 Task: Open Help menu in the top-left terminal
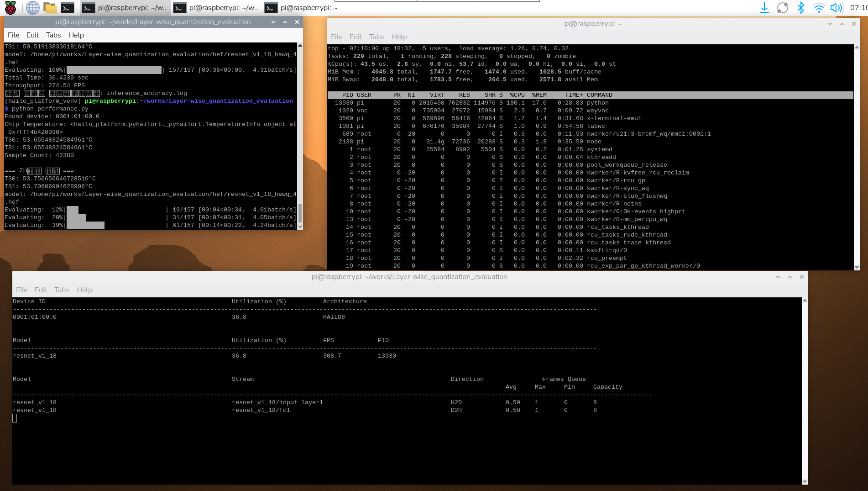click(76, 35)
